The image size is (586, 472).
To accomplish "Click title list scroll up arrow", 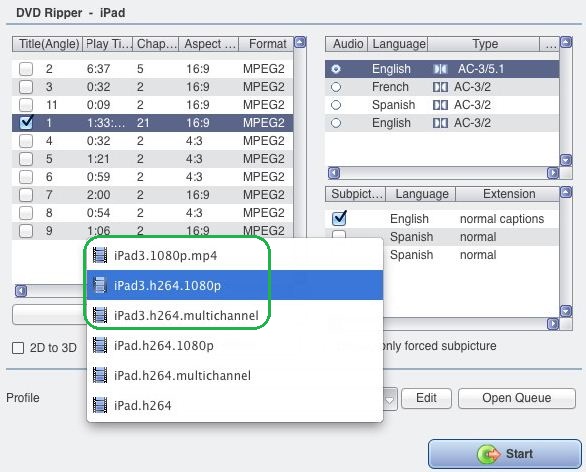I will click(x=300, y=42).
